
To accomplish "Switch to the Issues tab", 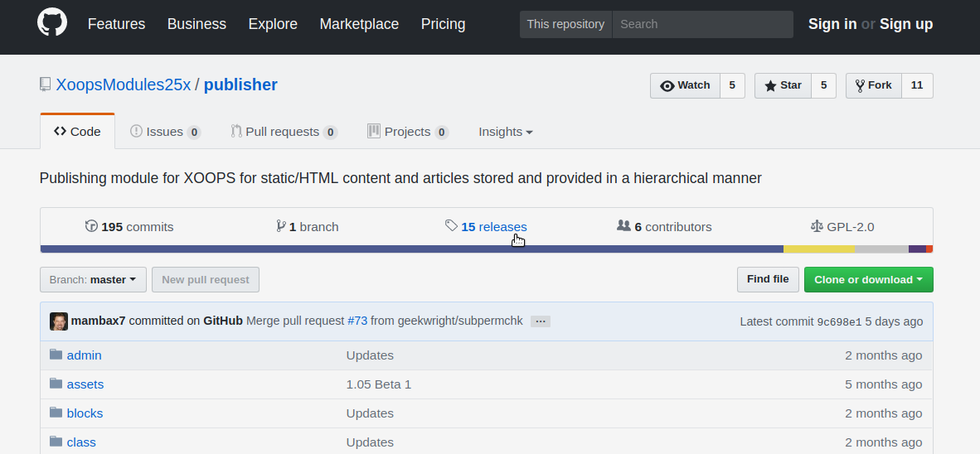I will (165, 132).
